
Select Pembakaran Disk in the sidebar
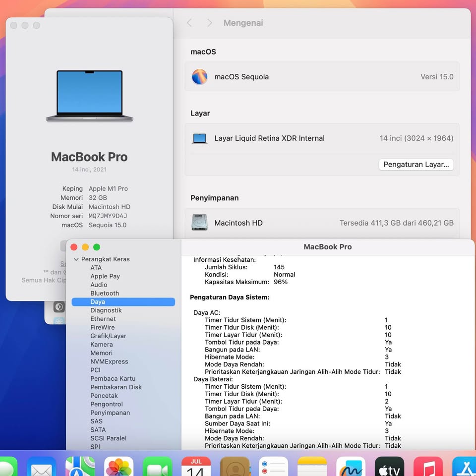pos(116,387)
